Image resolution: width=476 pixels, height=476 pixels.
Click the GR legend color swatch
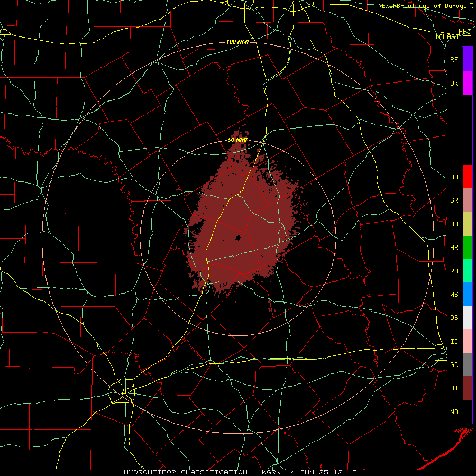point(467,200)
